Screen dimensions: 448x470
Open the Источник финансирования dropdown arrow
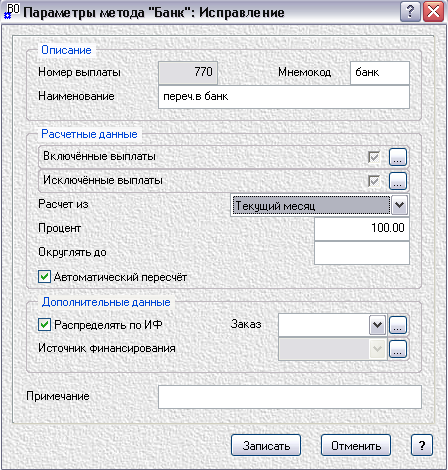click(x=377, y=349)
